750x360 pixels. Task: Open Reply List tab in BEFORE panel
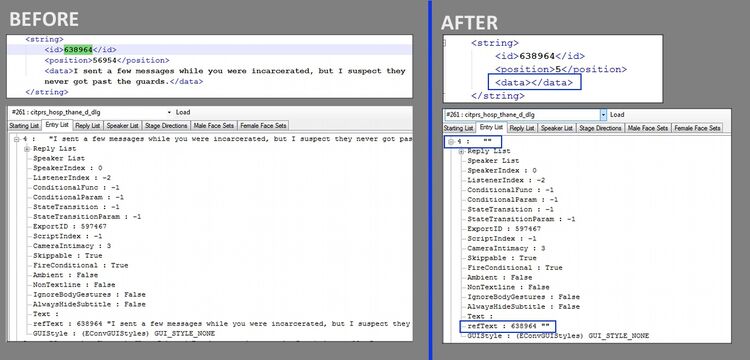coord(88,126)
